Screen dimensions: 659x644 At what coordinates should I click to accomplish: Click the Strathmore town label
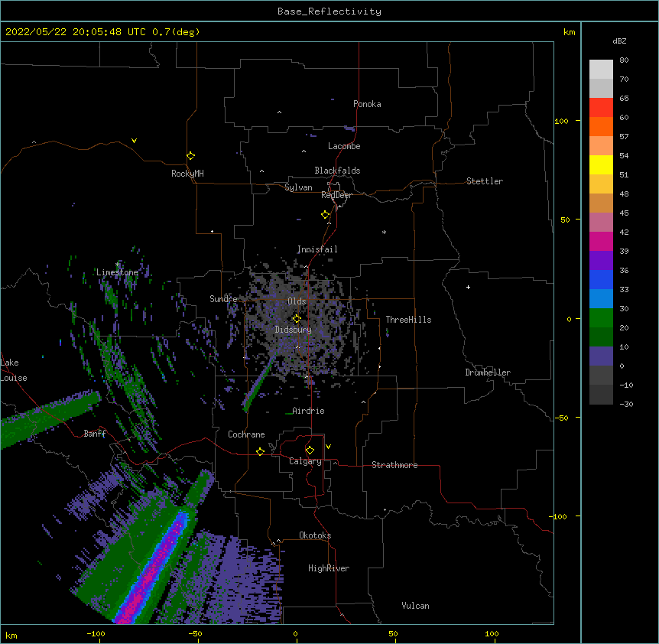(394, 465)
